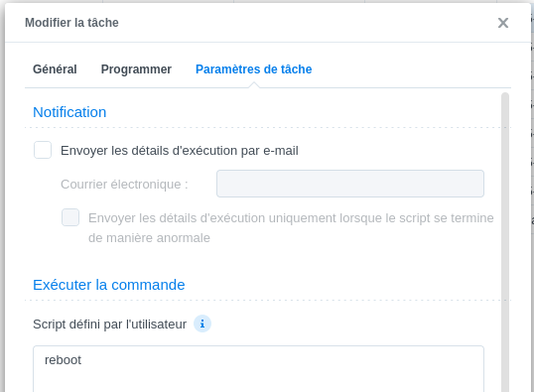Close the Modifier la tâche dialog
Viewport: 534px width, 392px height.
coord(503,23)
